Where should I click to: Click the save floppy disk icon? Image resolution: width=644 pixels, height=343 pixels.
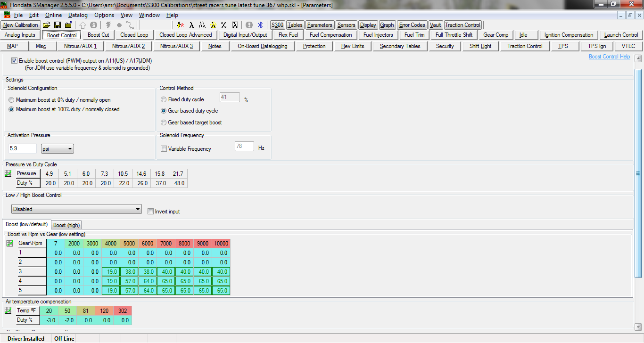57,25
